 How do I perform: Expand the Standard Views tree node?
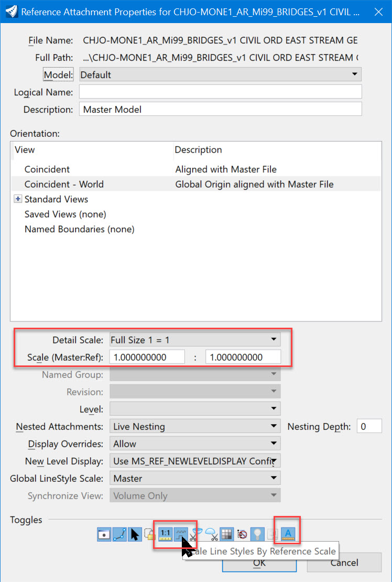(x=18, y=199)
